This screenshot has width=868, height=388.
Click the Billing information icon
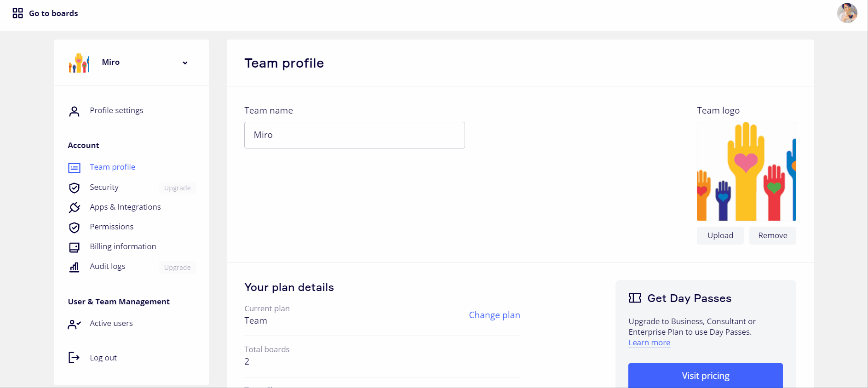point(74,247)
